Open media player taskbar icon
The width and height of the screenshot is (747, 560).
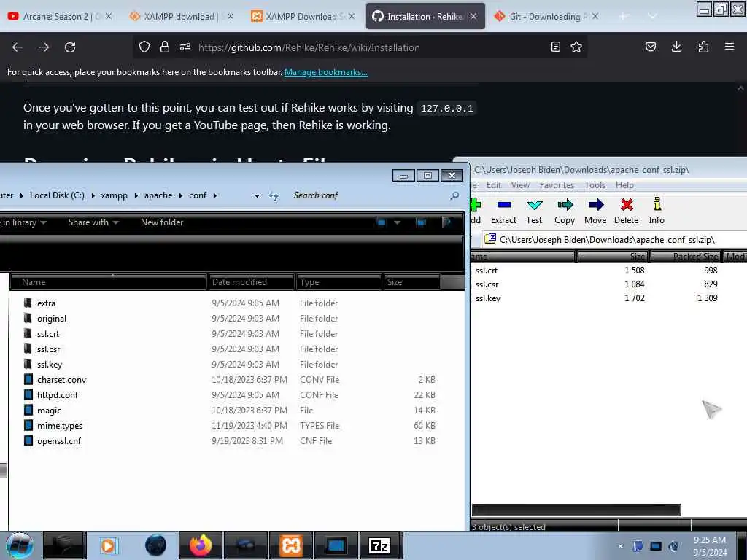(109, 545)
